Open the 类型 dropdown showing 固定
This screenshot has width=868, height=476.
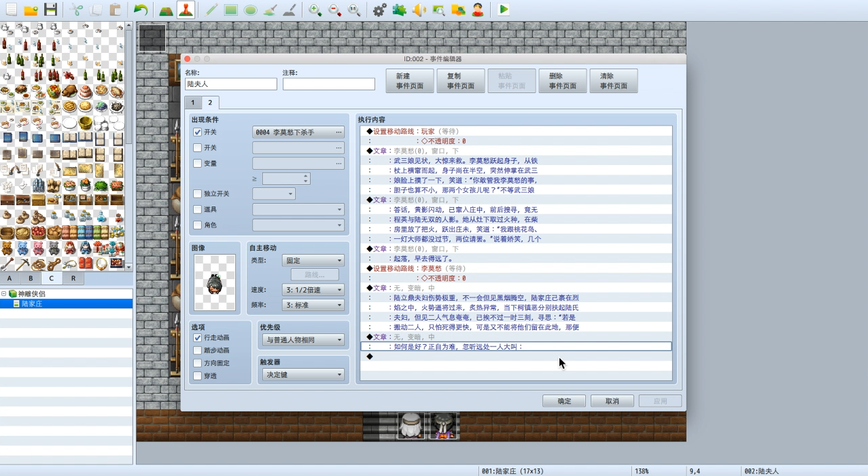coord(313,261)
